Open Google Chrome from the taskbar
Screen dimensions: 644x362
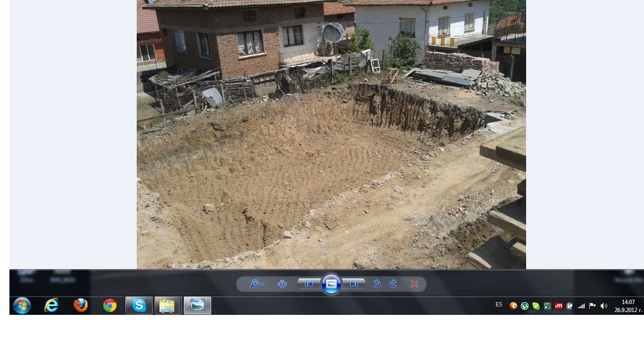coord(110,305)
